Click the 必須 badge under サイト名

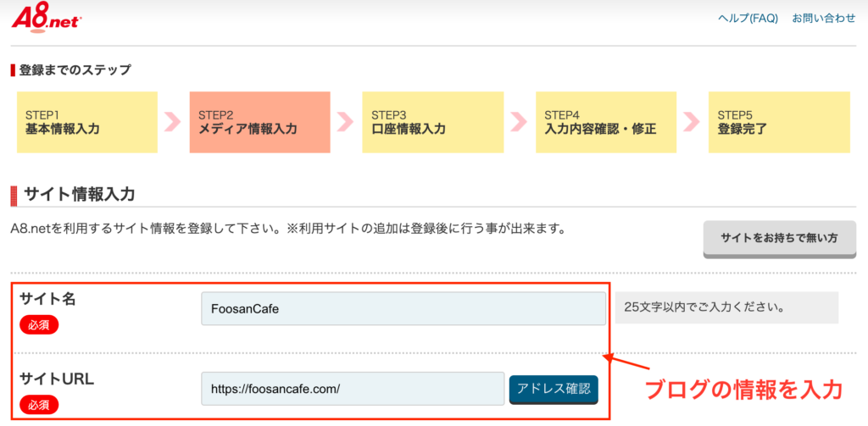pos(38,325)
